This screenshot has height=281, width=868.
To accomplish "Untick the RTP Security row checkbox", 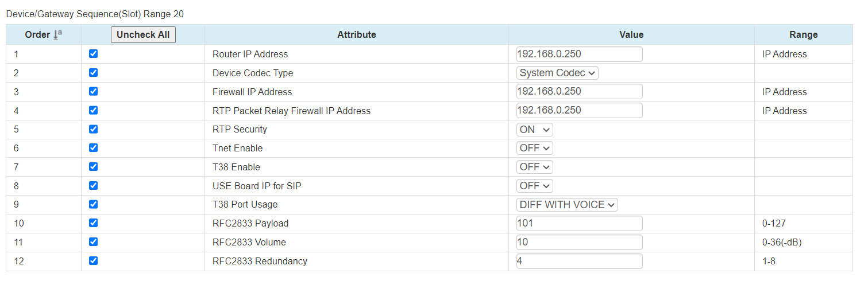I will click(94, 129).
